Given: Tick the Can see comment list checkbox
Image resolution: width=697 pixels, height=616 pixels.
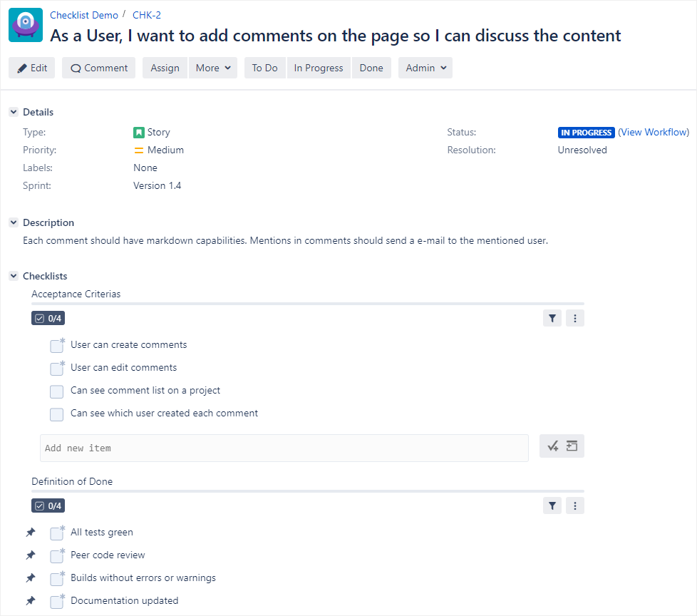Looking at the screenshot, I should click(56, 391).
